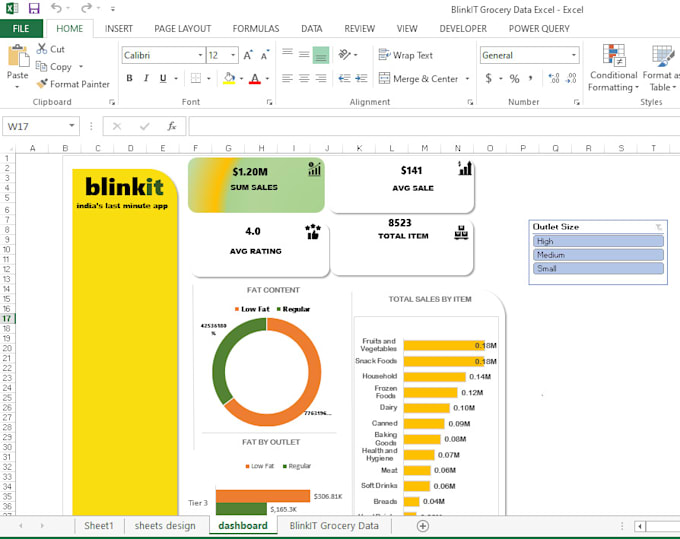The width and height of the screenshot is (680, 539).
Task: Set bottom vertical alignment
Action: (x=321, y=55)
